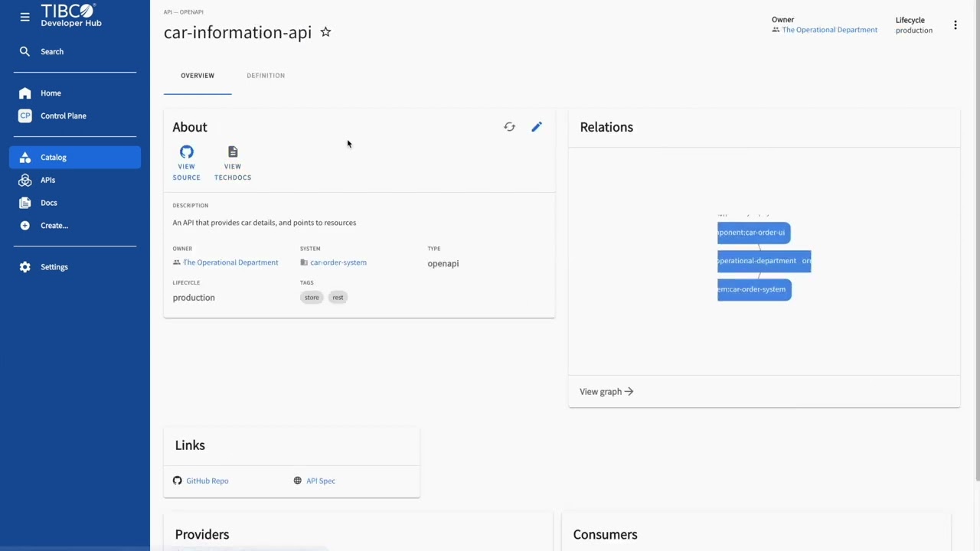Open the car-order-system link
Viewport: 980px width, 551px height.
pyautogui.click(x=338, y=262)
